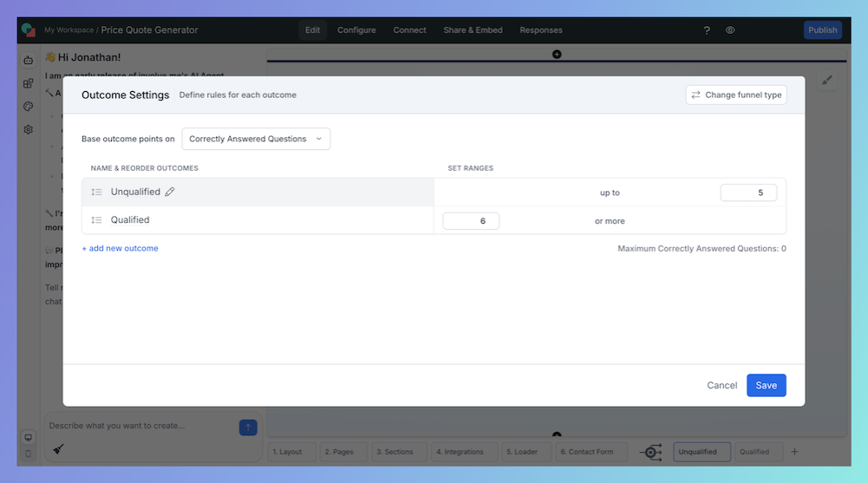Screen dimensions: 868x483
Task: Open the logic funnel icon in bottom bar
Action: [x=651, y=452]
